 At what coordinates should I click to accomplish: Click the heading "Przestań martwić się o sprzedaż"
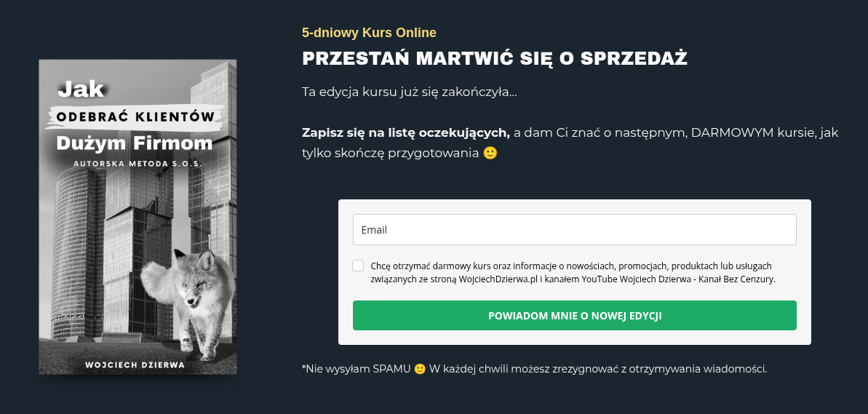click(495, 59)
